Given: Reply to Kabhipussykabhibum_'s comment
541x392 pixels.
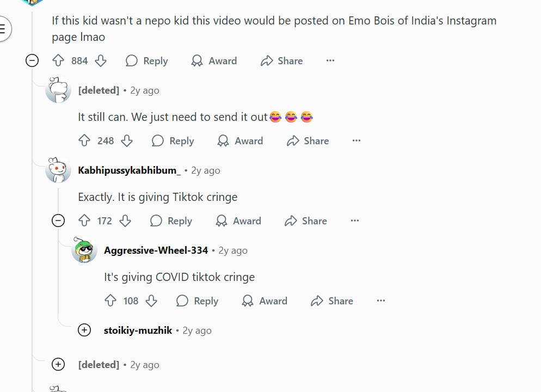Looking at the screenshot, I should pyautogui.click(x=171, y=221).
